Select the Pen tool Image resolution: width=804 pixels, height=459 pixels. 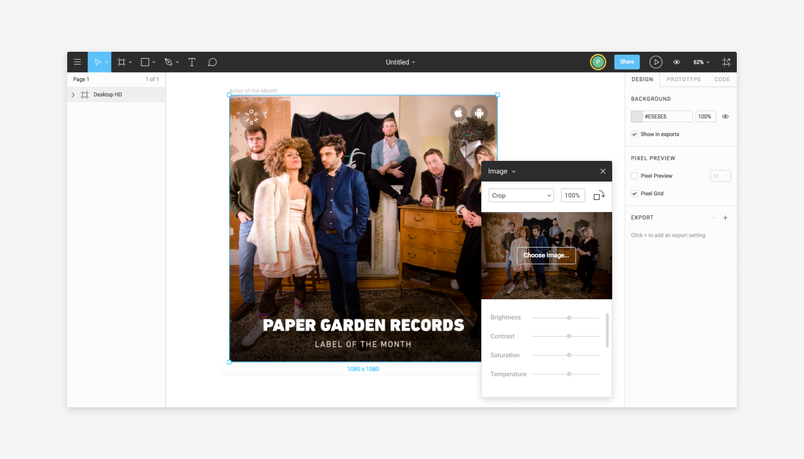168,62
